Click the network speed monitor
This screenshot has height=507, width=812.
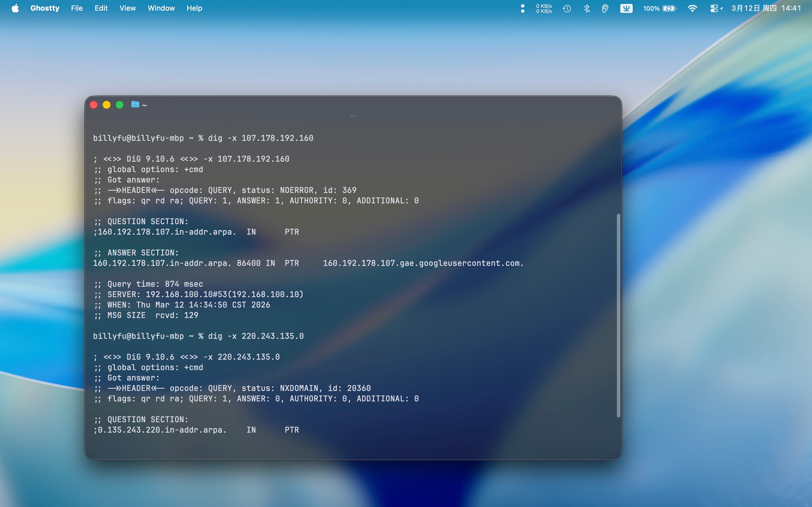(544, 8)
